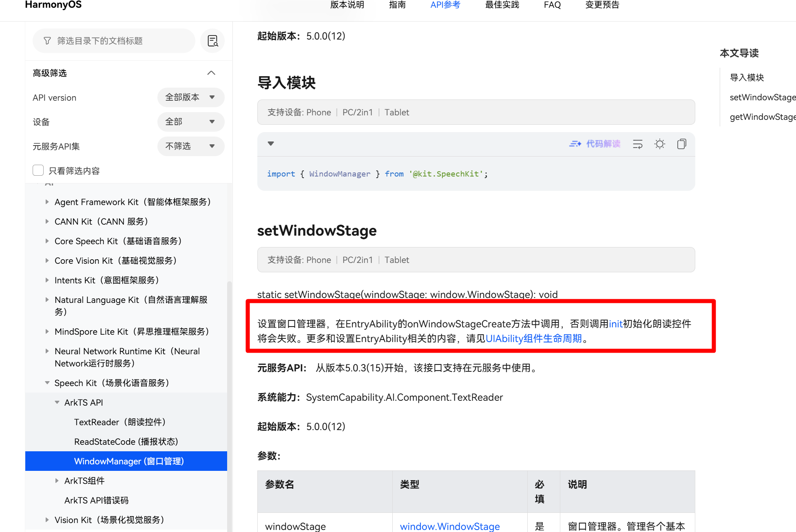The image size is (796, 532).
Task: Click the document search icon beside filter box
Action: point(212,41)
